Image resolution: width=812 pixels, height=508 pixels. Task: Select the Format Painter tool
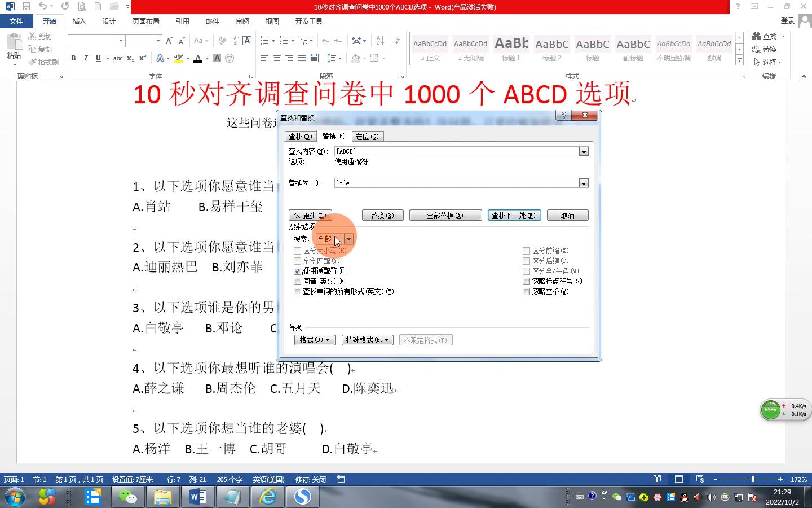tap(44, 62)
